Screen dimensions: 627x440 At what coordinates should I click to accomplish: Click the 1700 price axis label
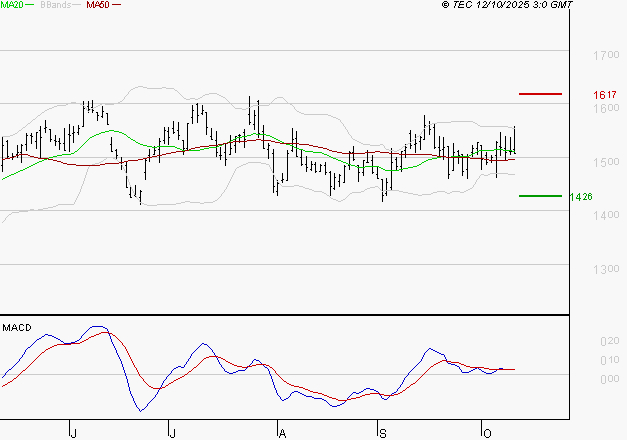[x=606, y=55]
